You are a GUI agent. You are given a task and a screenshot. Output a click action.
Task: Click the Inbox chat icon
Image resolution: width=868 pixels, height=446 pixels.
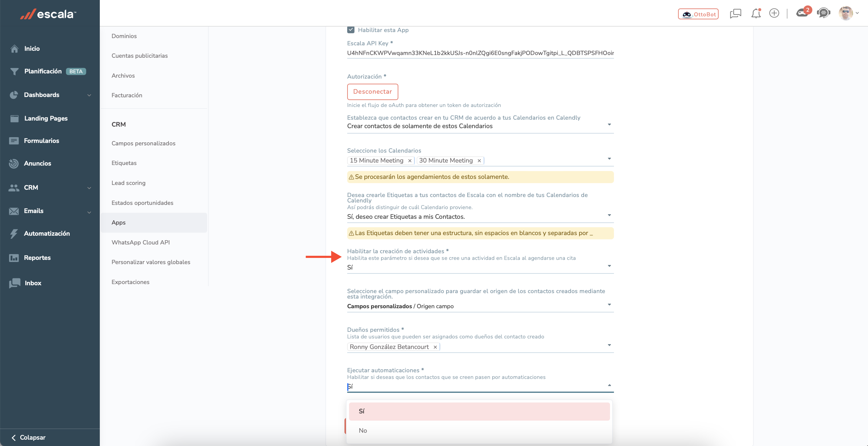click(15, 283)
